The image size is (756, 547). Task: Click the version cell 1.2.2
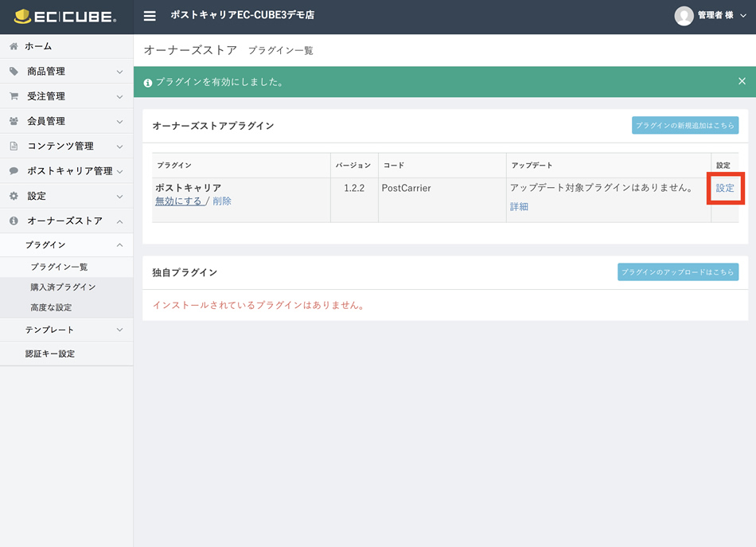[x=354, y=188]
